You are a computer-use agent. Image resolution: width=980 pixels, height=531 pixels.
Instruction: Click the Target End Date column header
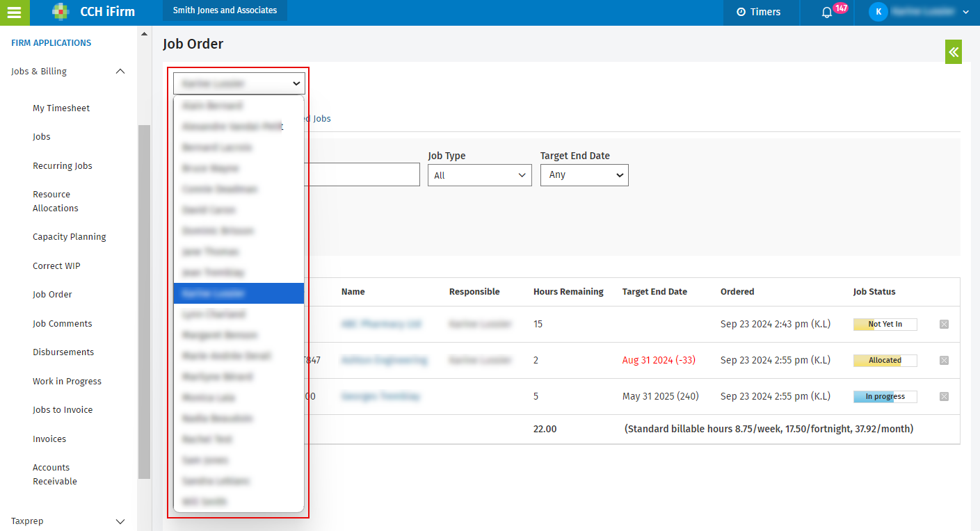(x=654, y=292)
